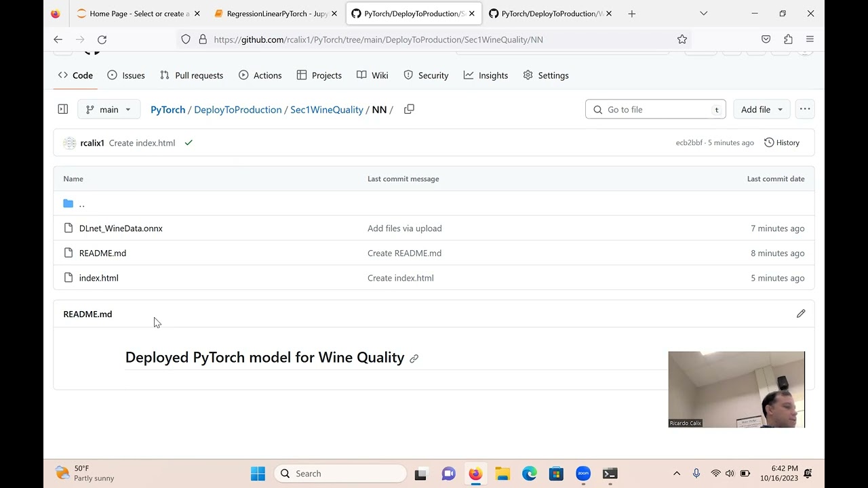Reload the current page

(x=102, y=39)
